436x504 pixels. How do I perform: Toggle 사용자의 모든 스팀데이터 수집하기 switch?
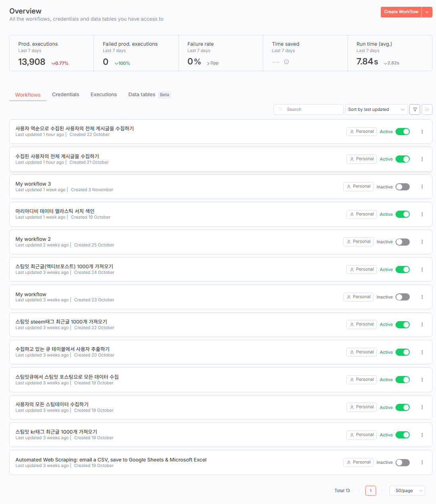click(x=403, y=407)
